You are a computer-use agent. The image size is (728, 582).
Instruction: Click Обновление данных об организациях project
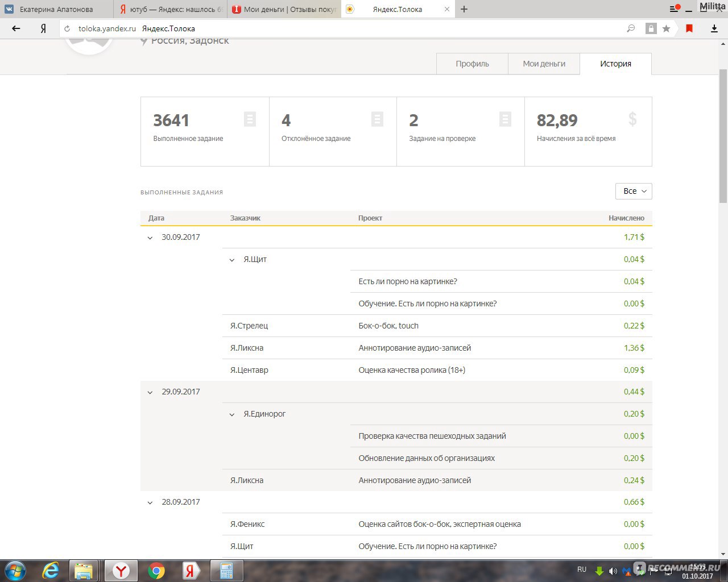pyautogui.click(x=427, y=458)
